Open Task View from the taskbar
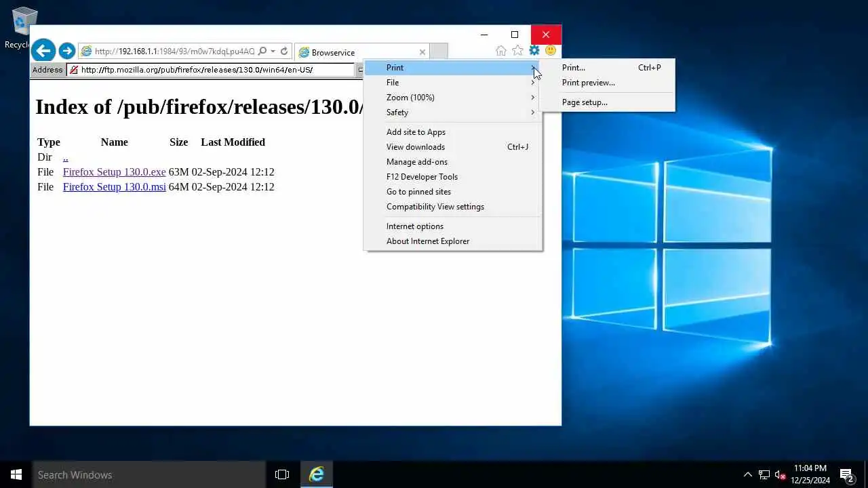The width and height of the screenshot is (868, 488). [282, 474]
